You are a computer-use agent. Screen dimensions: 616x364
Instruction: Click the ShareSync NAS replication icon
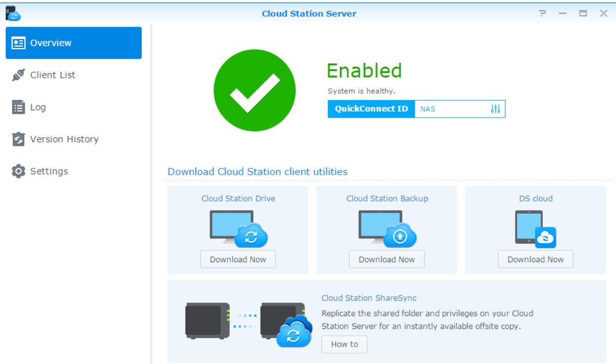pyautogui.click(x=249, y=324)
